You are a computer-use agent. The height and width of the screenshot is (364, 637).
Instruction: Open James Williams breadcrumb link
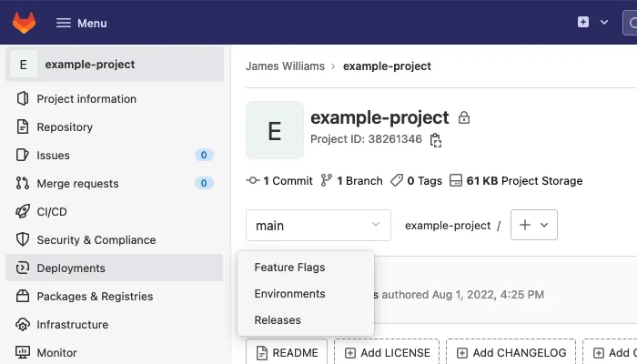[x=287, y=66]
